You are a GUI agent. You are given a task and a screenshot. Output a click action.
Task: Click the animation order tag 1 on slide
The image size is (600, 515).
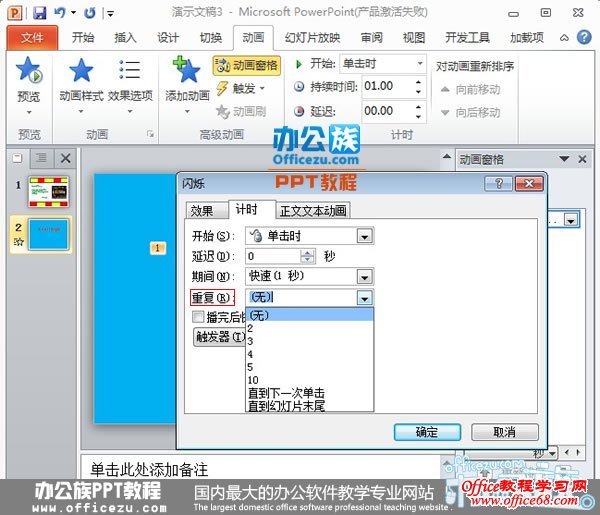(157, 248)
